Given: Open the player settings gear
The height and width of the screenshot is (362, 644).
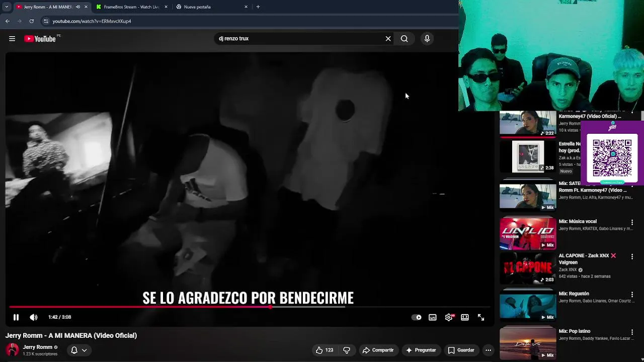Looking at the screenshot, I should (x=449, y=317).
